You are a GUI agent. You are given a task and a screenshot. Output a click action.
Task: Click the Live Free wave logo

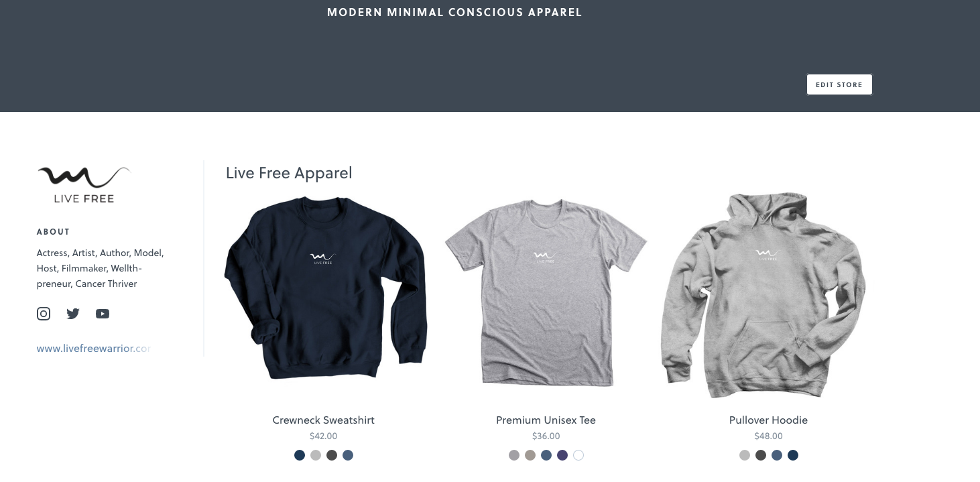tap(84, 184)
